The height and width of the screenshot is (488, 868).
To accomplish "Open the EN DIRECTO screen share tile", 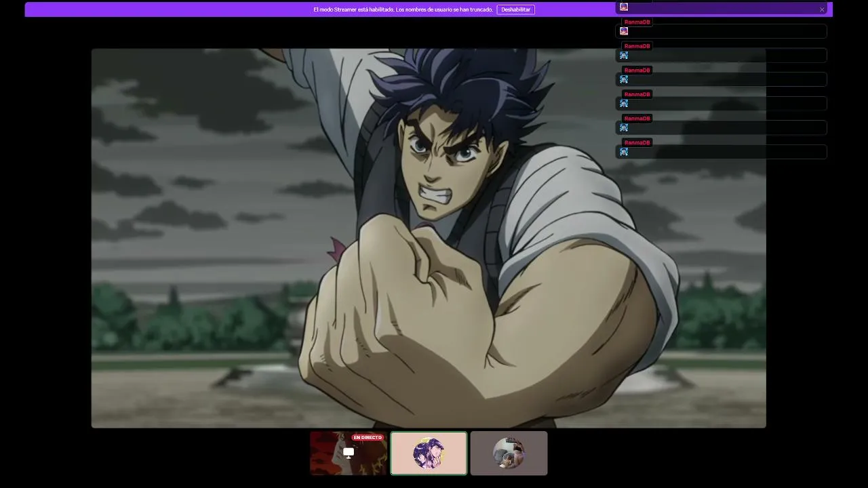I will coord(349,453).
